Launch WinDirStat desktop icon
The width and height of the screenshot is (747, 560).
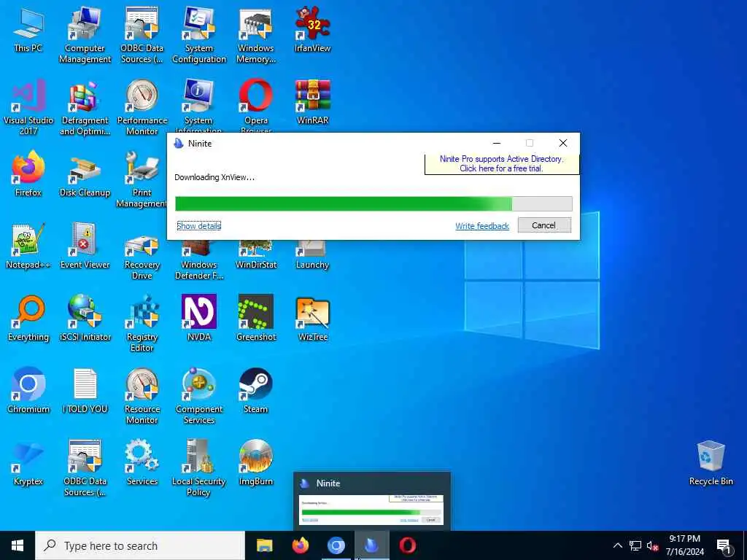[x=256, y=254]
